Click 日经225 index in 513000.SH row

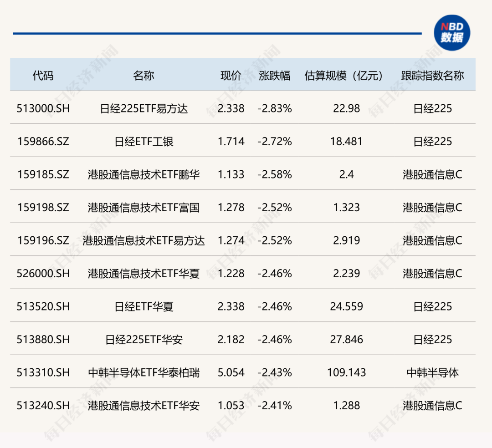point(432,108)
